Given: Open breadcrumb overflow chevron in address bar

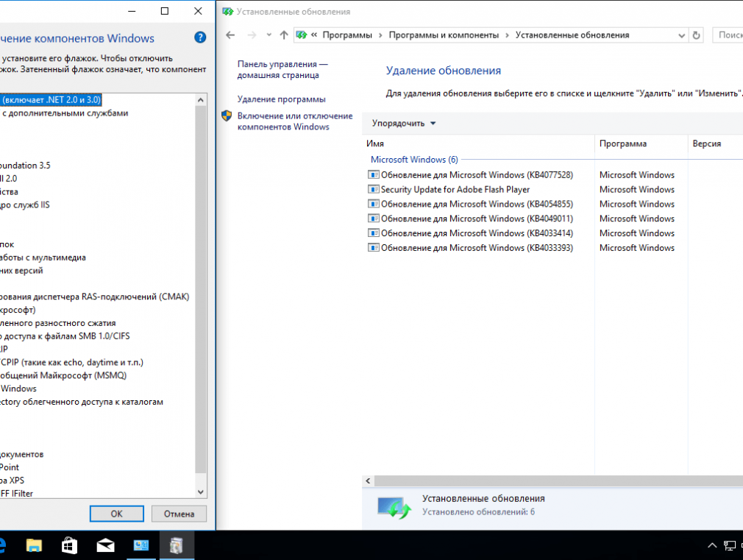Looking at the screenshot, I should pos(313,35).
